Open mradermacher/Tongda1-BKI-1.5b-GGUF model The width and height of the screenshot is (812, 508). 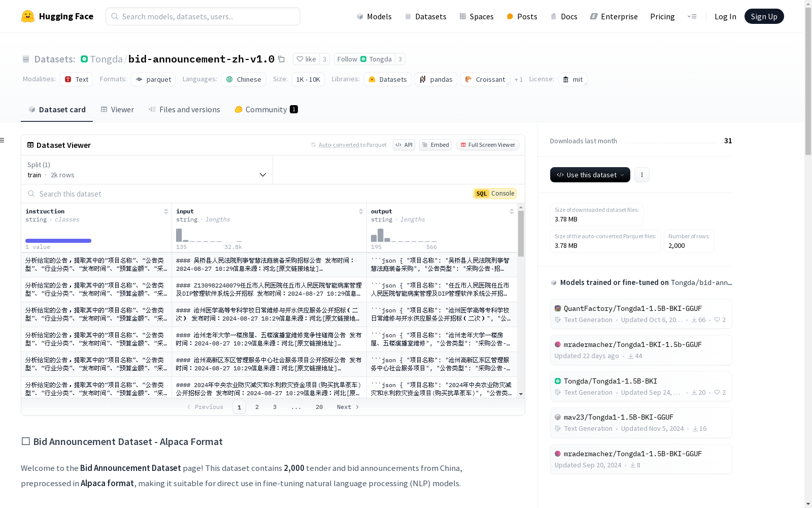coord(641,350)
